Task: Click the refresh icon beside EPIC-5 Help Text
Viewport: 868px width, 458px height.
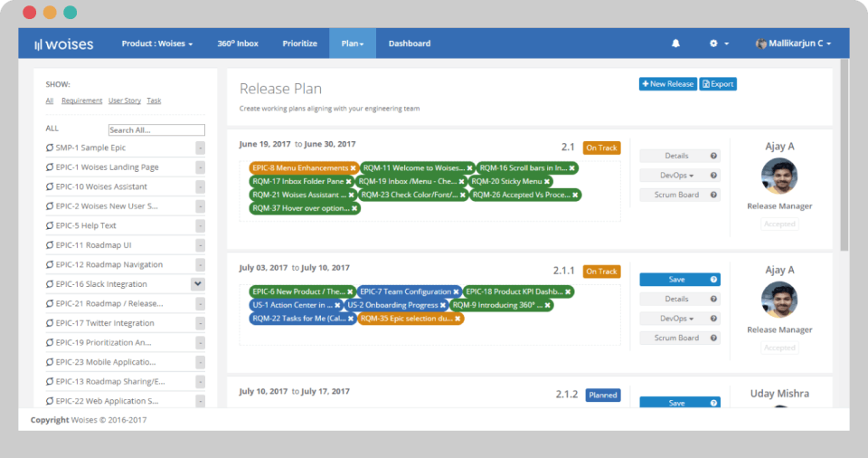Action: 49,225
